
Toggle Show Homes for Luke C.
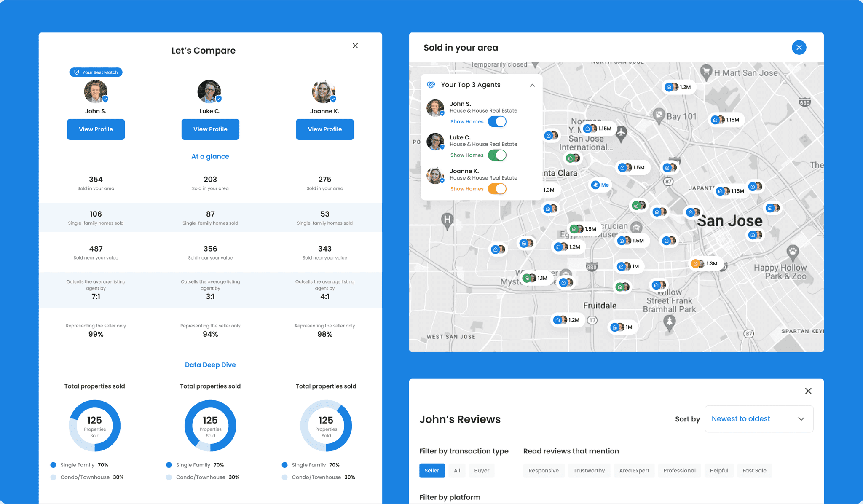pyautogui.click(x=497, y=155)
